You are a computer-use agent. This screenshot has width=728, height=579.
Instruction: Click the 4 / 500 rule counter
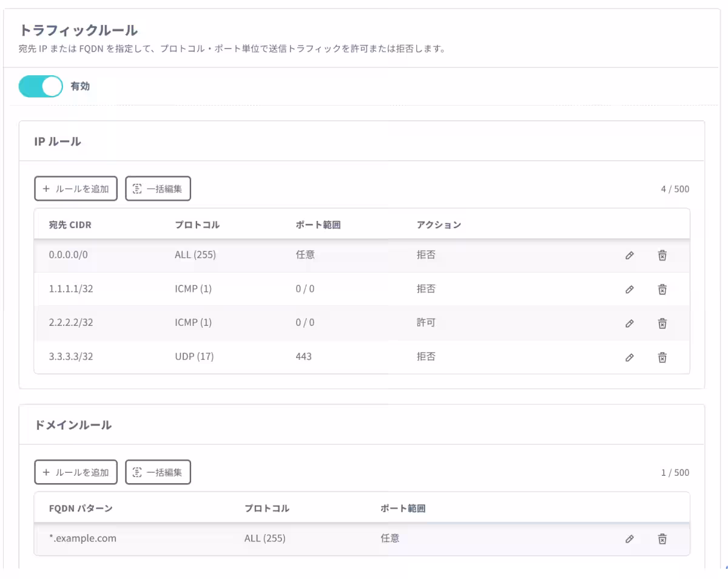pos(675,189)
